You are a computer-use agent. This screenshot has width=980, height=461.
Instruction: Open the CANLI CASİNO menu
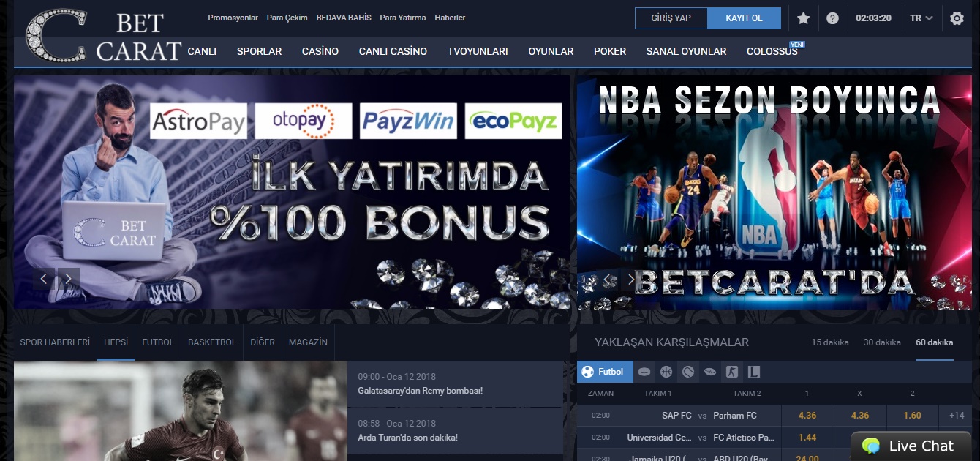[393, 51]
